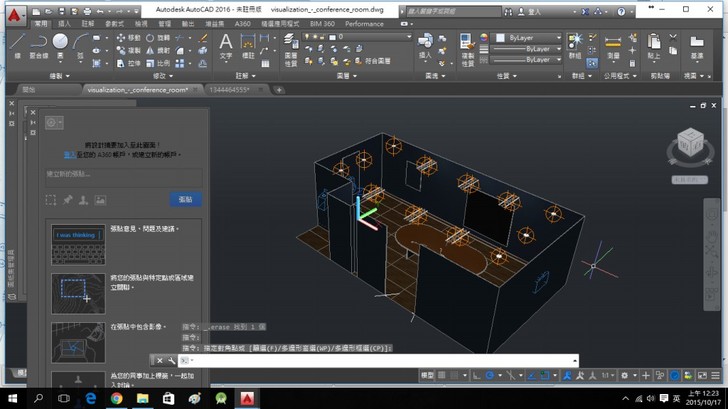The image size is (728, 409).
Task: Click the blue post (張貼) button
Action: pos(185,199)
